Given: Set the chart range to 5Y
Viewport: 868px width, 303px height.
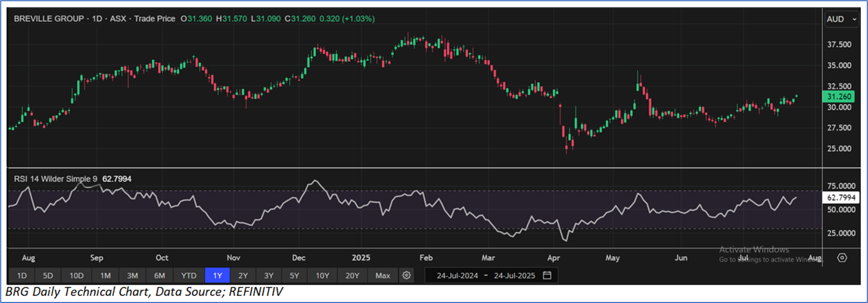Looking at the screenshot, I should [x=294, y=276].
